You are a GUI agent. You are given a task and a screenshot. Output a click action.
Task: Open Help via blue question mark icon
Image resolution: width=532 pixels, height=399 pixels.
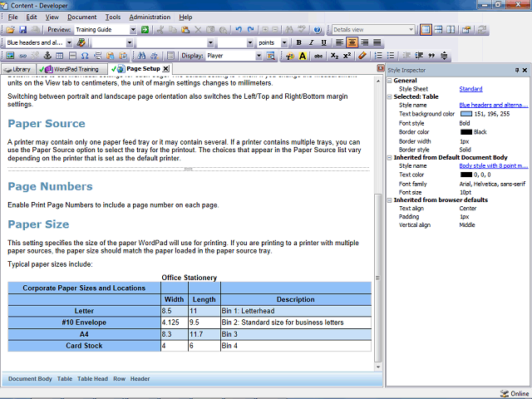(318, 30)
